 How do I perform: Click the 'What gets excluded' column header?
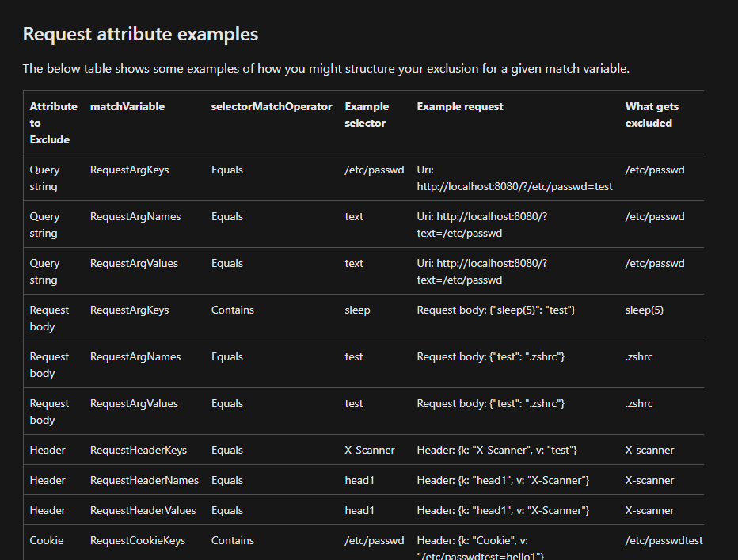pyautogui.click(x=652, y=114)
